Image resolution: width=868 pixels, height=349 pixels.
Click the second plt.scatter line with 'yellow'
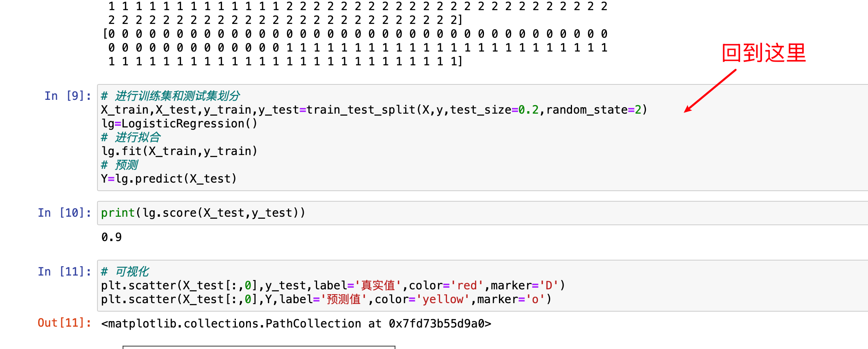pyautogui.click(x=326, y=299)
